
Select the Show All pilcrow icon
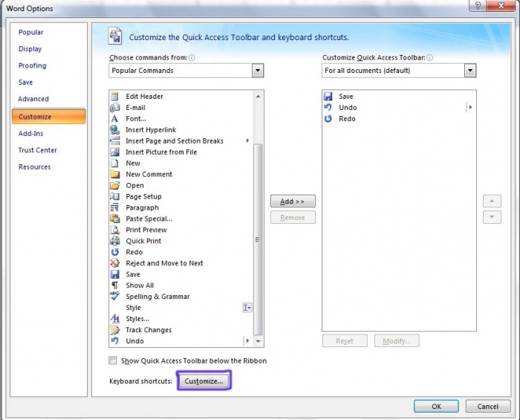pyautogui.click(x=114, y=285)
